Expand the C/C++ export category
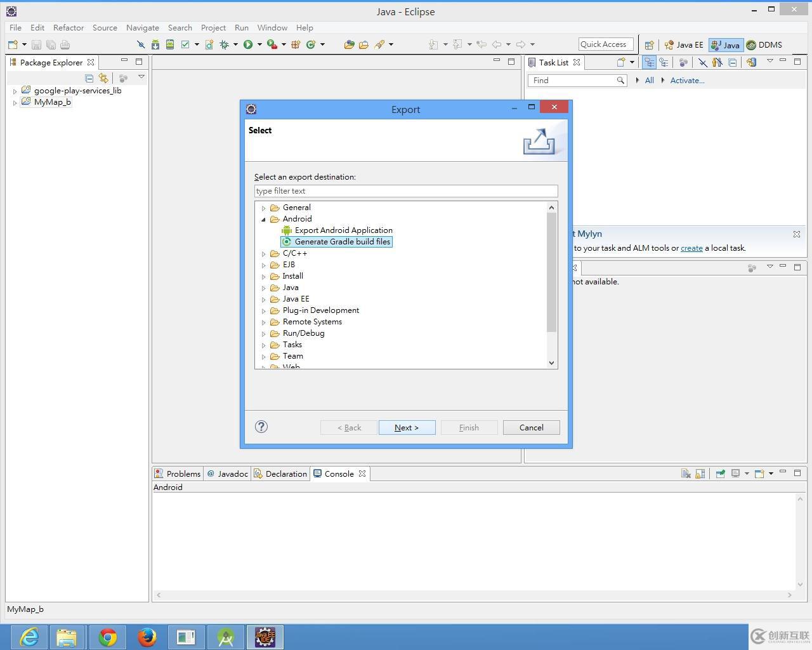Screen dimensions: 812x650 264,253
